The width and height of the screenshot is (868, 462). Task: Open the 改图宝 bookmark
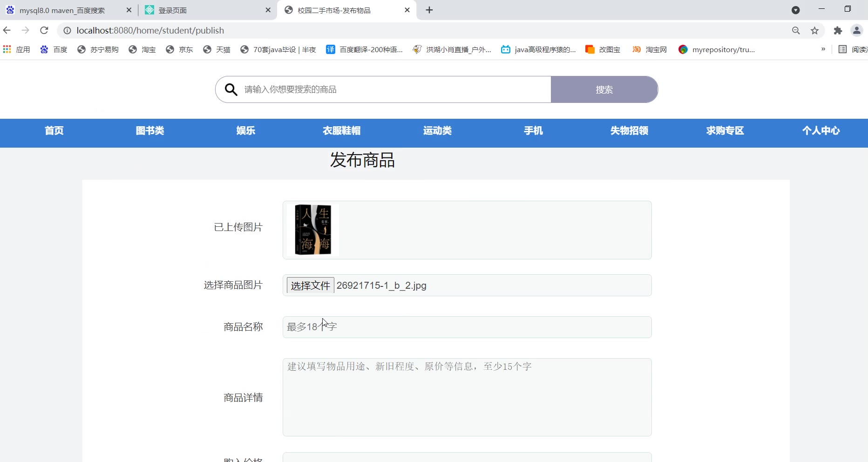pyautogui.click(x=603, y=49)
